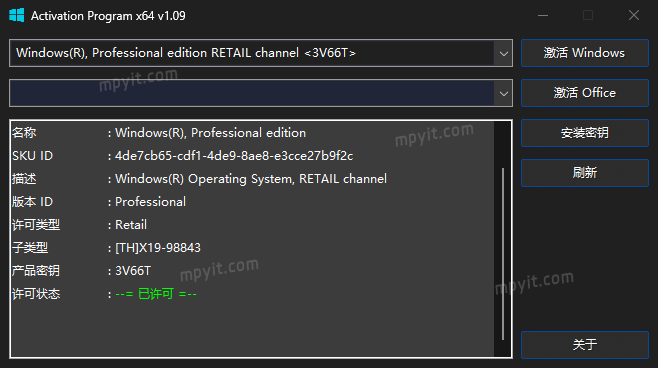Click the info panel vertical scrollbar
The image size is (658, 368).
pyautogui.click(x=502, y=254)
